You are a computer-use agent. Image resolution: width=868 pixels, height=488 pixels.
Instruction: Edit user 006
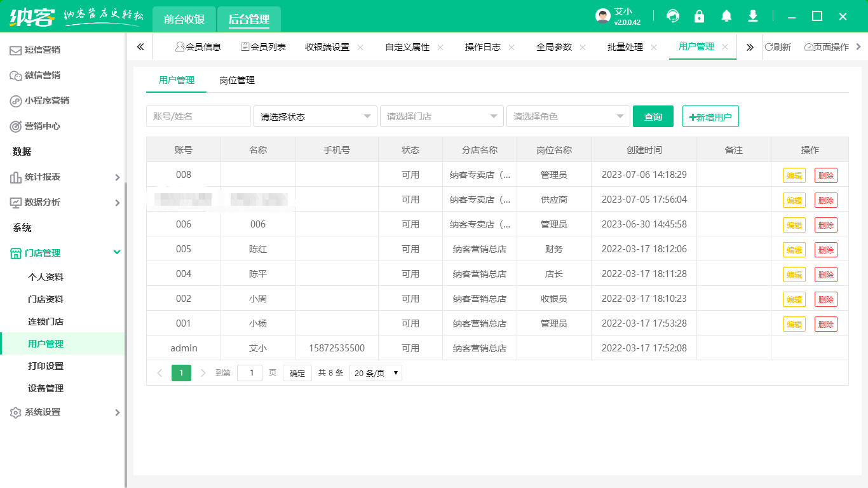pos(794,225)
